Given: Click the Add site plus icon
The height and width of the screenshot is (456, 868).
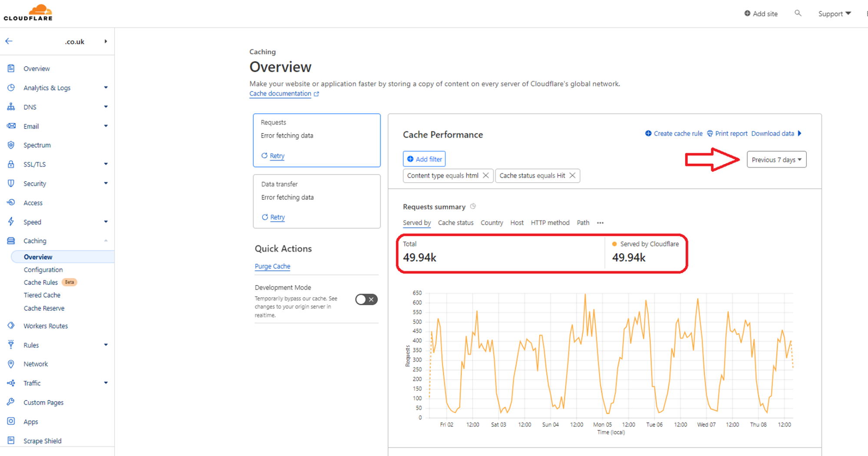Looking at the screenshot, I should pyautogui.click(x=747, y=13).
